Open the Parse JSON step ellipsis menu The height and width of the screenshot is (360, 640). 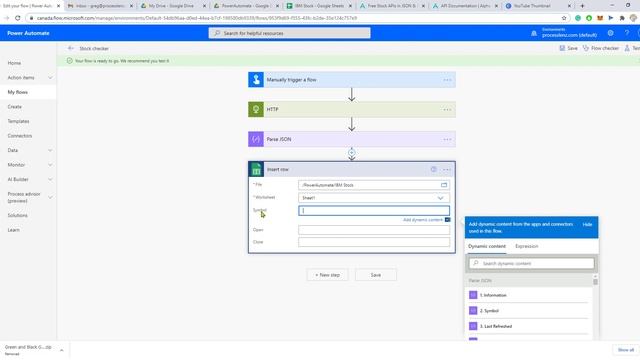pos(447,139)
